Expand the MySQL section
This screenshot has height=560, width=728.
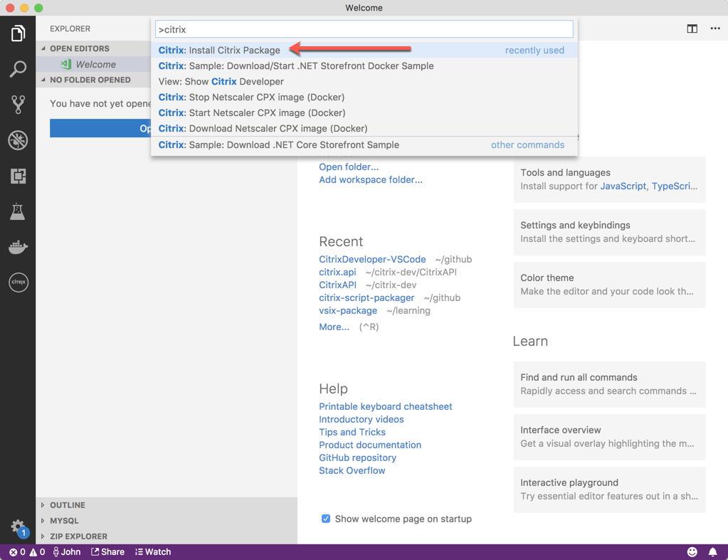click(x=64, y=521)
